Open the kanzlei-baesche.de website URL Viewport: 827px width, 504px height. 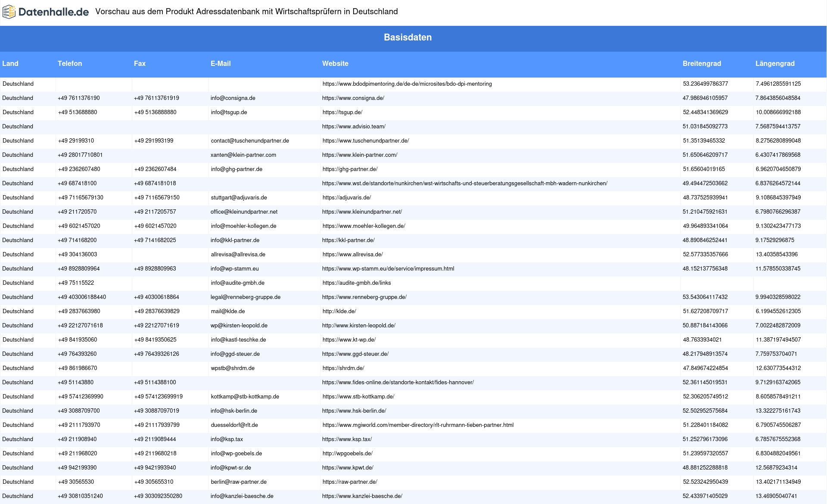coord(362,496)
